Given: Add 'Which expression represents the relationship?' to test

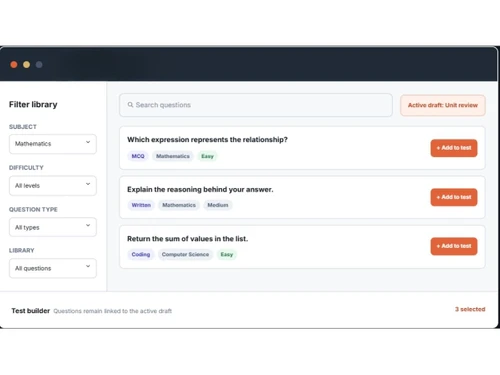Looking at the screenshot, I should (454, 148).
